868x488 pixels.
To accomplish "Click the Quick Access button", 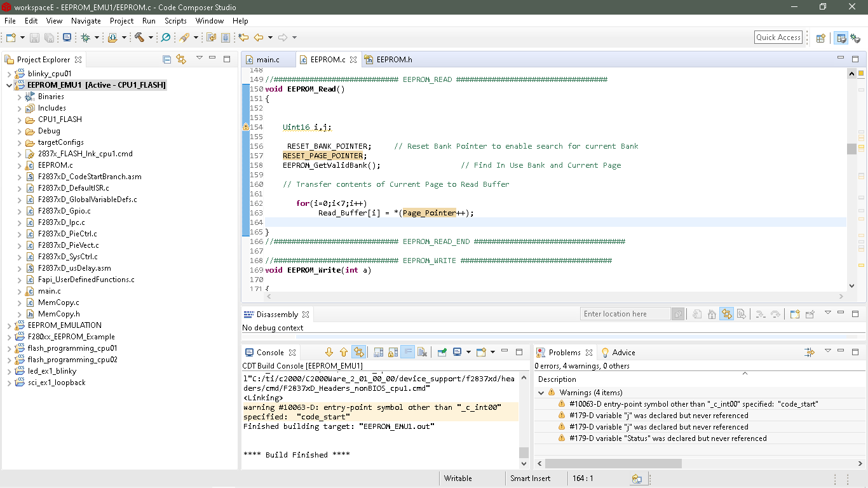I will 778,37.
